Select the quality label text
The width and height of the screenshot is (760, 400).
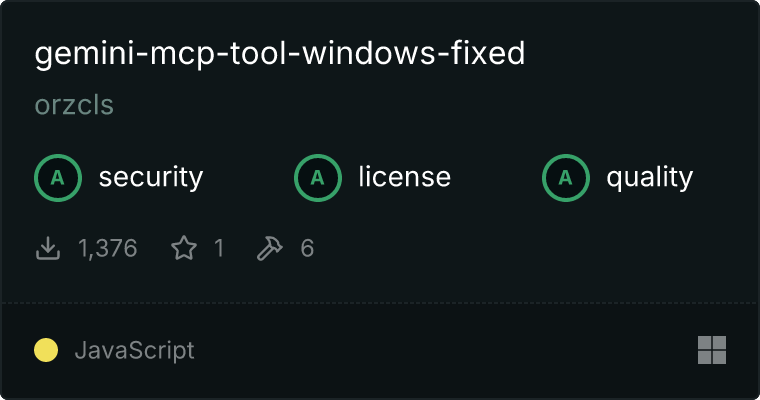click(649, 178)
